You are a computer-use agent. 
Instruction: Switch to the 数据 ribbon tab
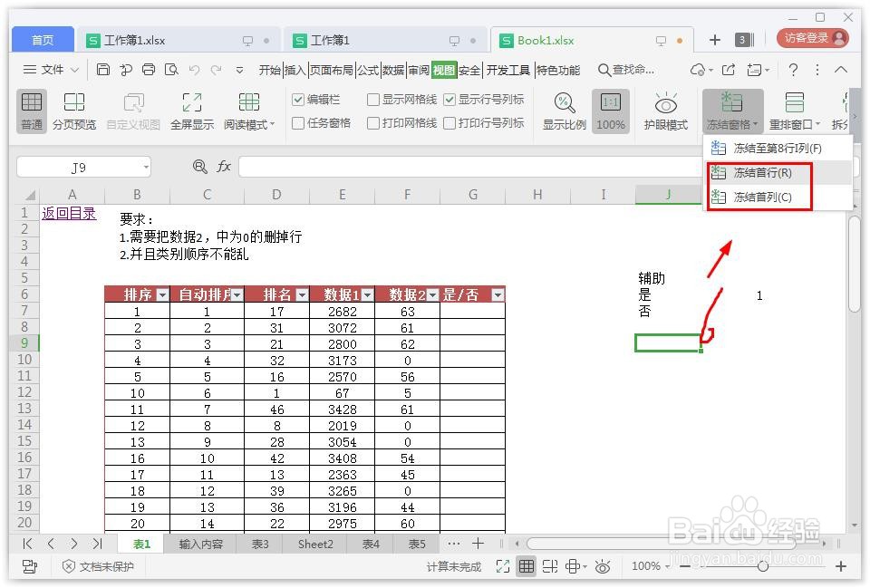coord(393,69)
